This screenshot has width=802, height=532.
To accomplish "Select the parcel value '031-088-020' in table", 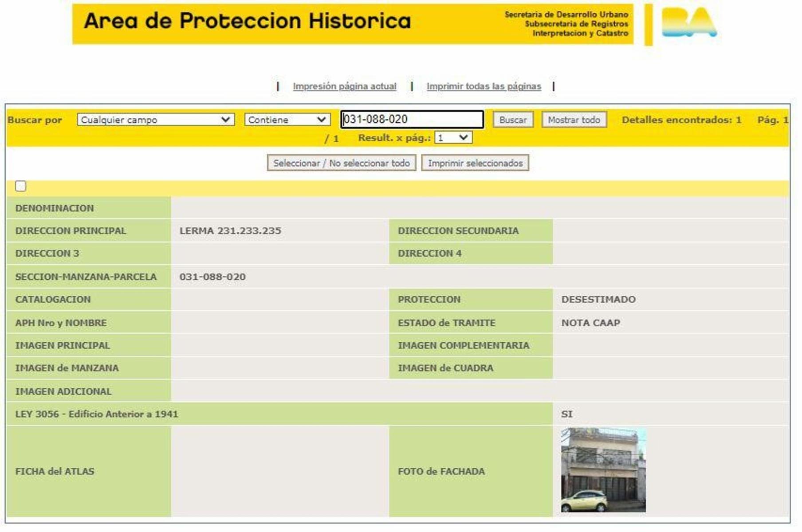I will pyautogui.click(x=212, y=277).
